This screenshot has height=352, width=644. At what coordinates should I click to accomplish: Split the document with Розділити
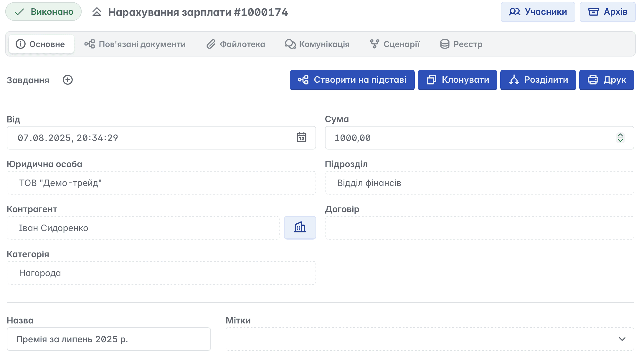point(538,80)
